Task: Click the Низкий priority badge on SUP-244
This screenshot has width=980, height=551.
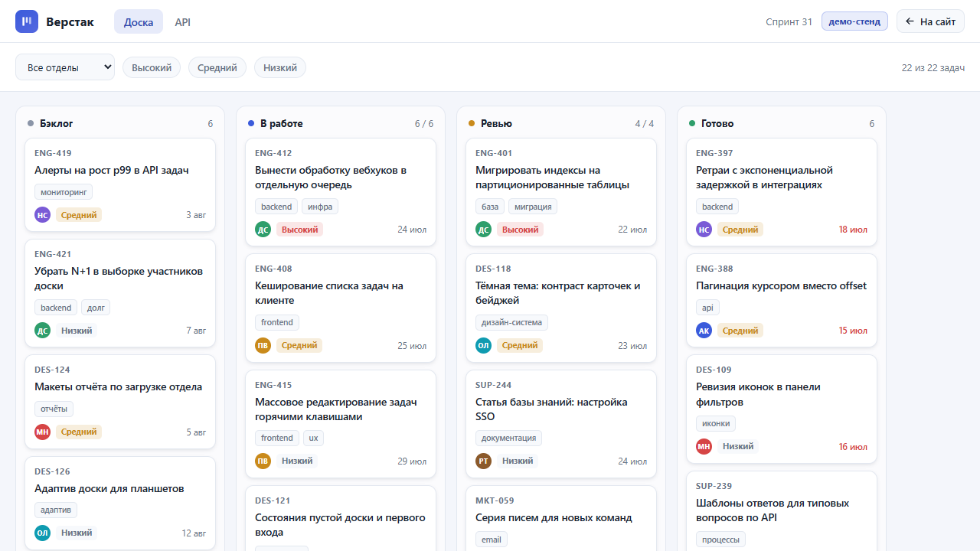Action: coord(518,461)
